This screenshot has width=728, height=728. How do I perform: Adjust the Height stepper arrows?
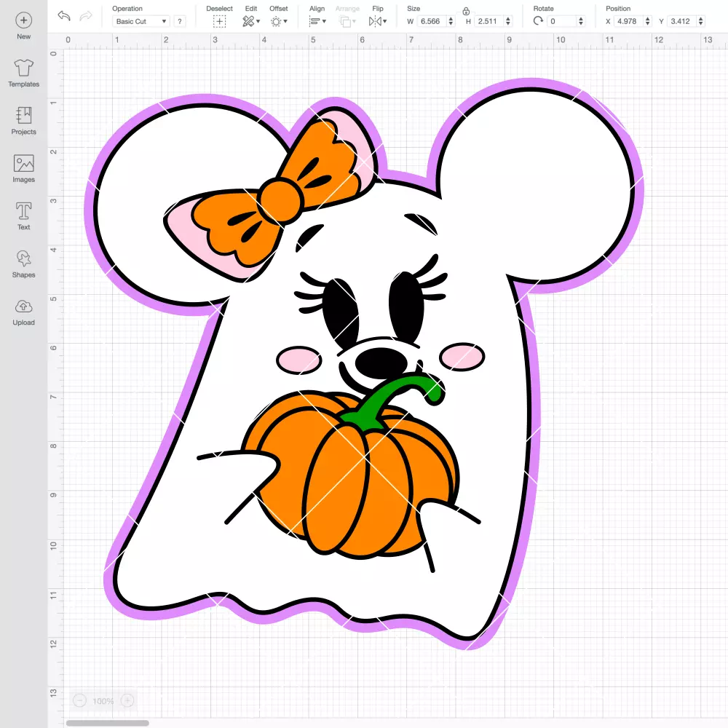(x=508, y=21)
